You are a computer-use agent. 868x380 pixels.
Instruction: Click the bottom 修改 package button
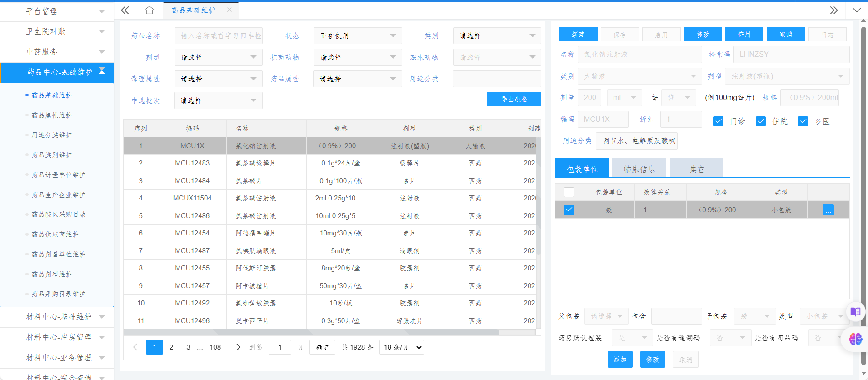[653, 360]
